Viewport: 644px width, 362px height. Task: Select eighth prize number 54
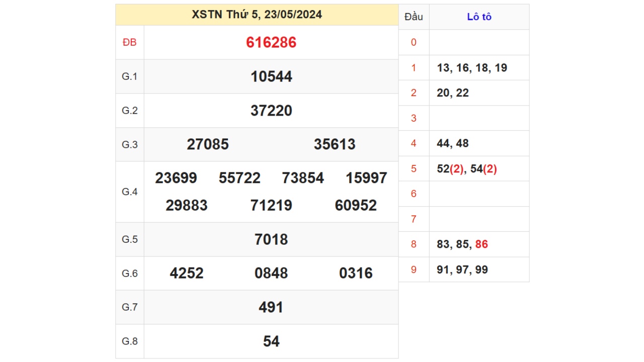tap(271, 341)
